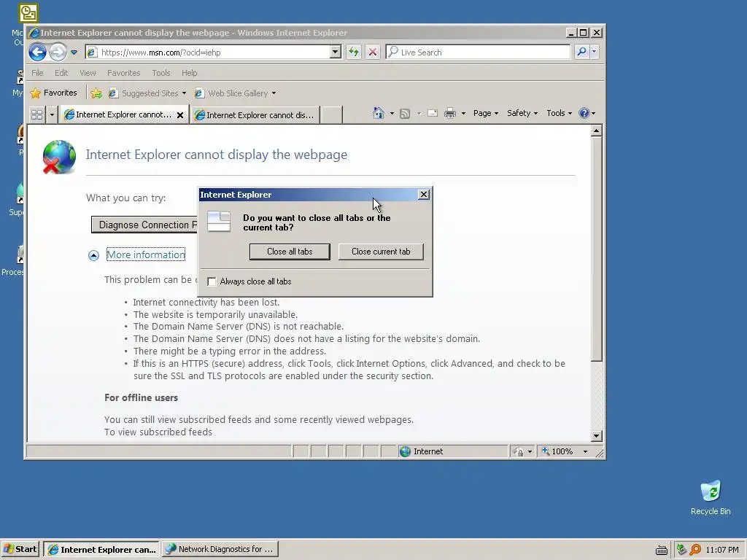Open the Favorites star button
Screen dimensions: 747x560
pos(53,93)
